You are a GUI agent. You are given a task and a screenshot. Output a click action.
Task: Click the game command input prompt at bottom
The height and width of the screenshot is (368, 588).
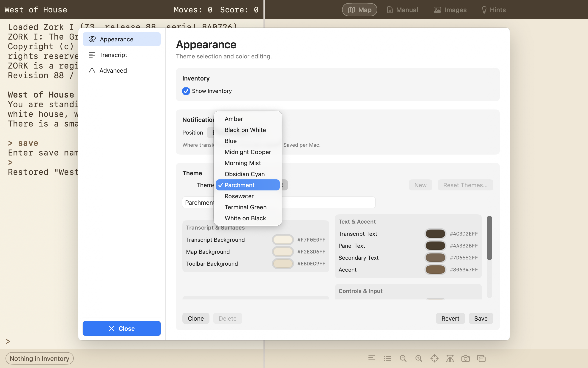[131, 342]
